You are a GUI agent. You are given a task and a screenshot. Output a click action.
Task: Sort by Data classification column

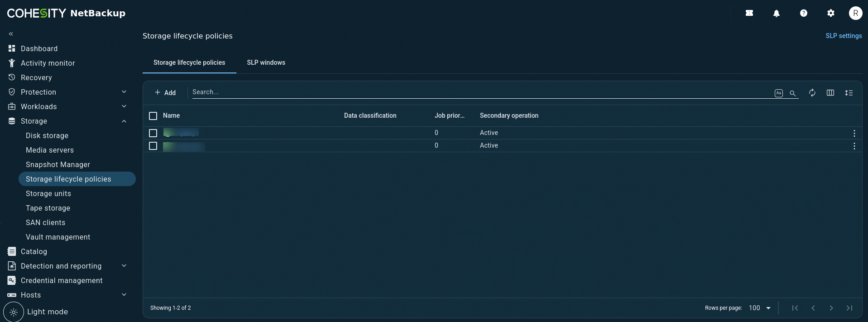coord(370,115)
